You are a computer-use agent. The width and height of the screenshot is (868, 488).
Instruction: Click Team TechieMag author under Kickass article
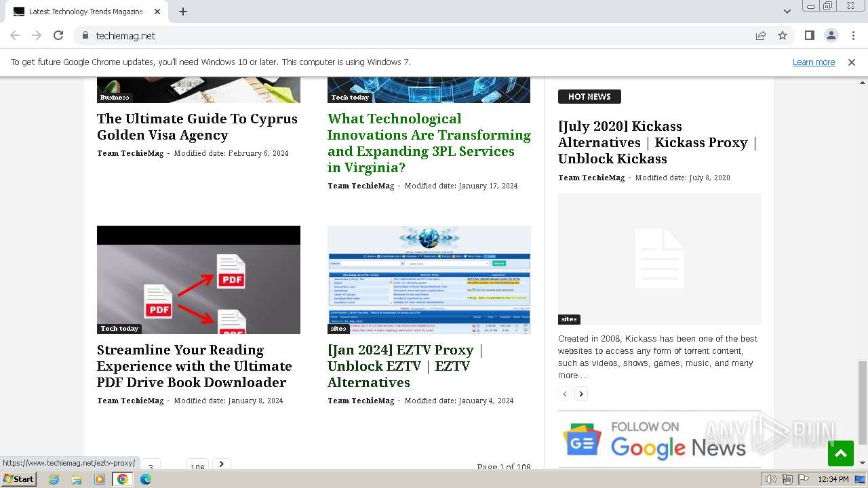(x=591, y=178)
